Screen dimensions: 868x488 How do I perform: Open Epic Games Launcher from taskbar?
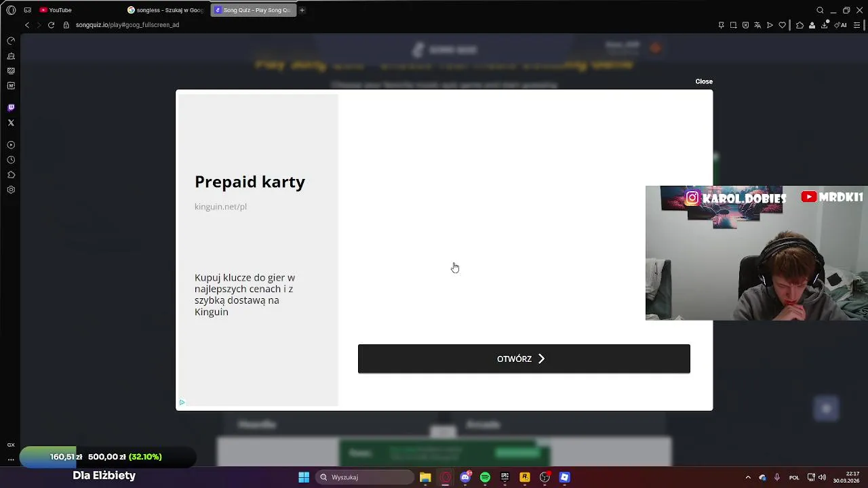(x=505, y=477)
